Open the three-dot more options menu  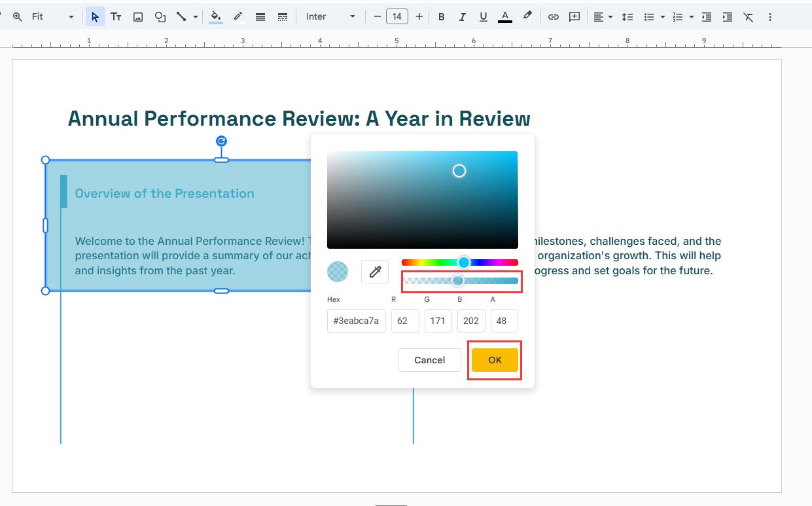click(770, 17)
